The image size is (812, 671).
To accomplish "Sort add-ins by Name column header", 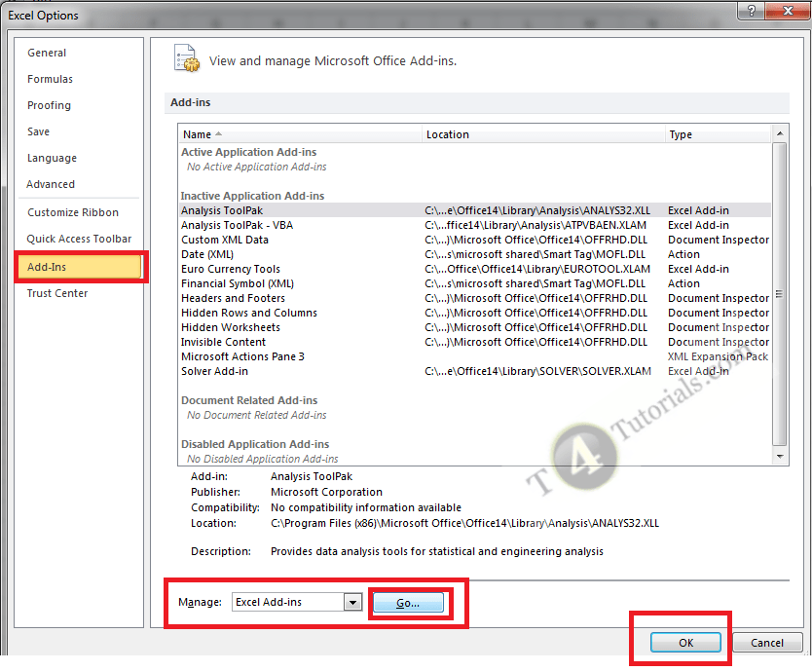I will coord(300,134).
